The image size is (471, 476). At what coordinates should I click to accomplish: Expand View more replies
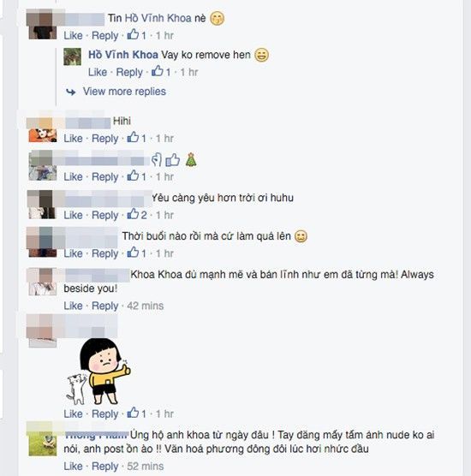tap(124, 92)
